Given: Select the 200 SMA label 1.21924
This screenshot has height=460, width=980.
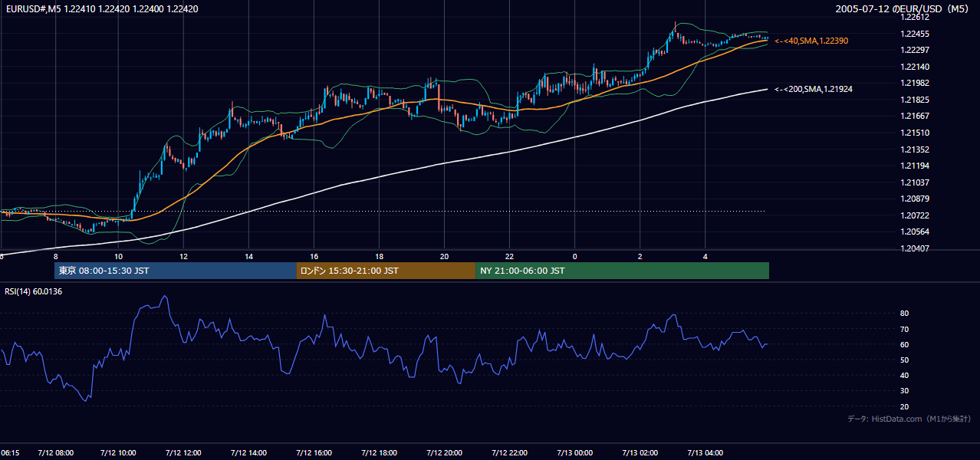Looking at the screenshot, I should point(814,90).
